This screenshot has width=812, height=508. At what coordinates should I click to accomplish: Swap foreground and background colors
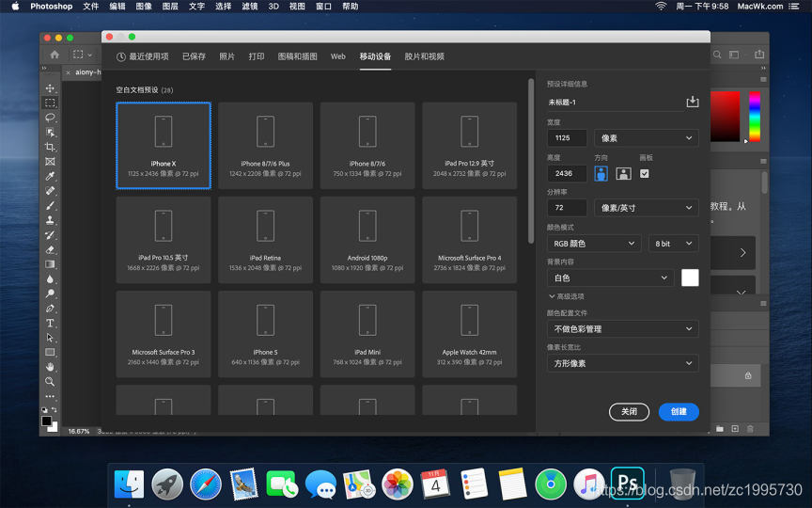pyautogui.click(x=55, y=409)
